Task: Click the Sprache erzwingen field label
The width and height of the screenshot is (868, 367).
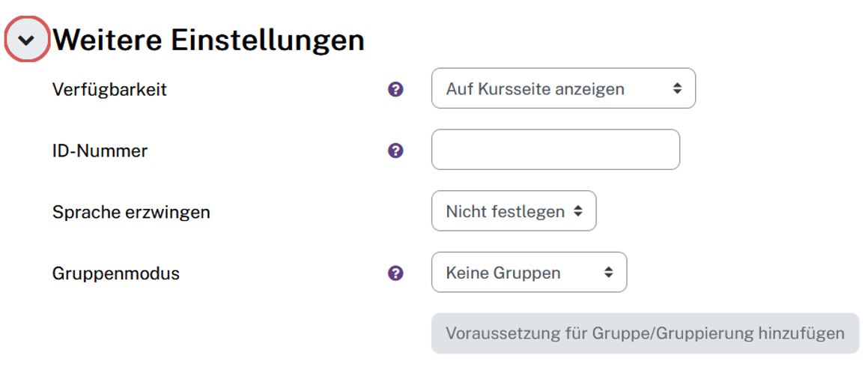Action: coord(131,212)
